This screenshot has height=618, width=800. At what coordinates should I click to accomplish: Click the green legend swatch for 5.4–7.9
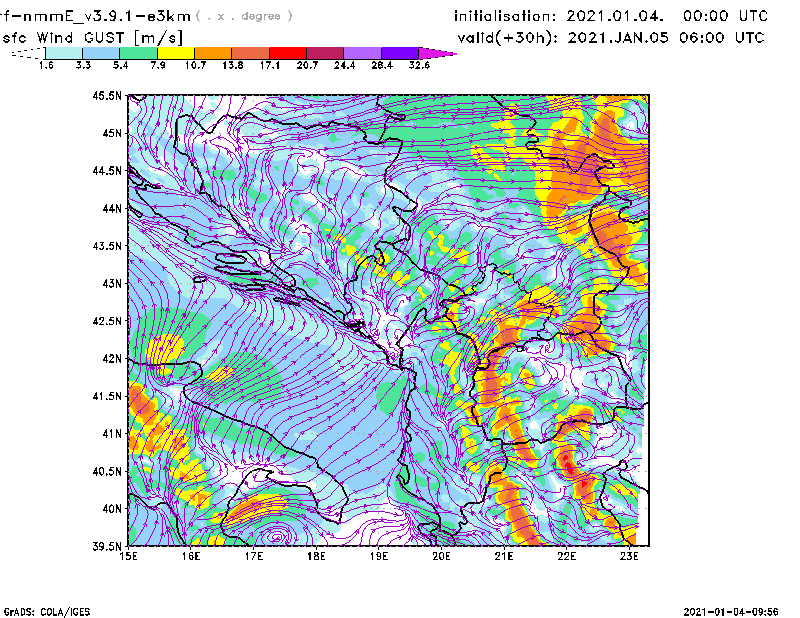pyautogui.click(x=138, y=53)
